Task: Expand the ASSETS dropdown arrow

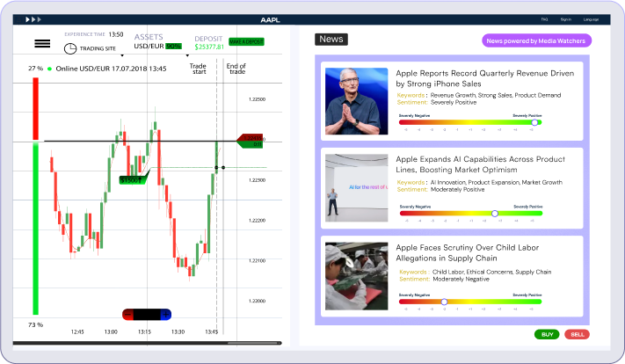Action: pyautogui.click(x=188, y=55)
